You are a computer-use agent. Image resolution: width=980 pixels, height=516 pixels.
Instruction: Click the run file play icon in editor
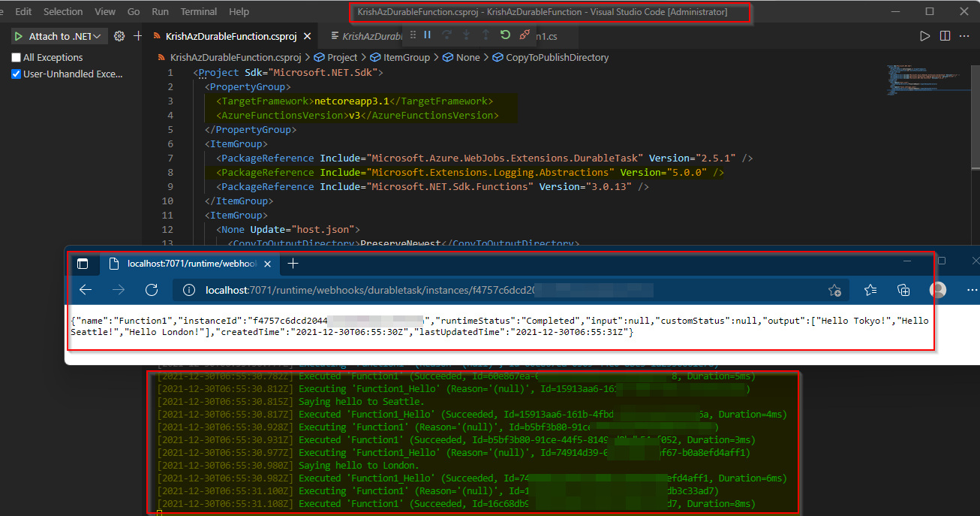click(924, 36)
